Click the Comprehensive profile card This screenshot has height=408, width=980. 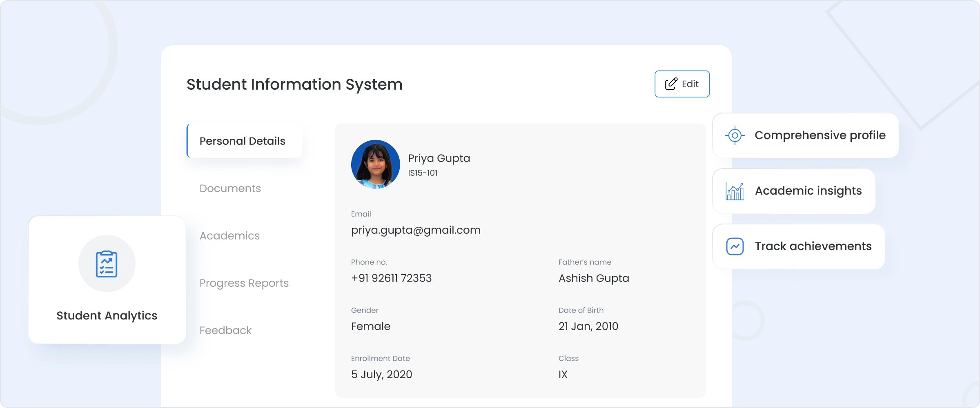point(806,135)
